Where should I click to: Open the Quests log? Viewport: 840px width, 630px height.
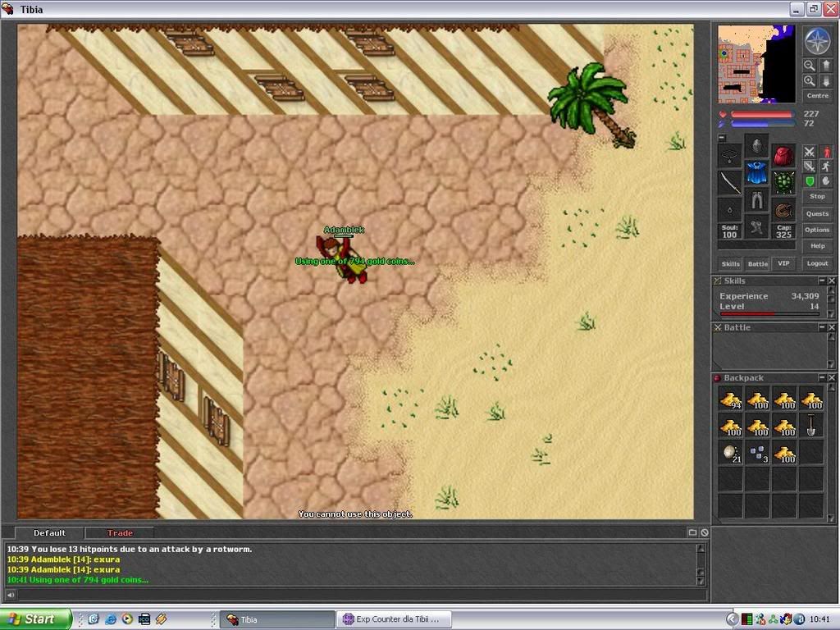818,214
